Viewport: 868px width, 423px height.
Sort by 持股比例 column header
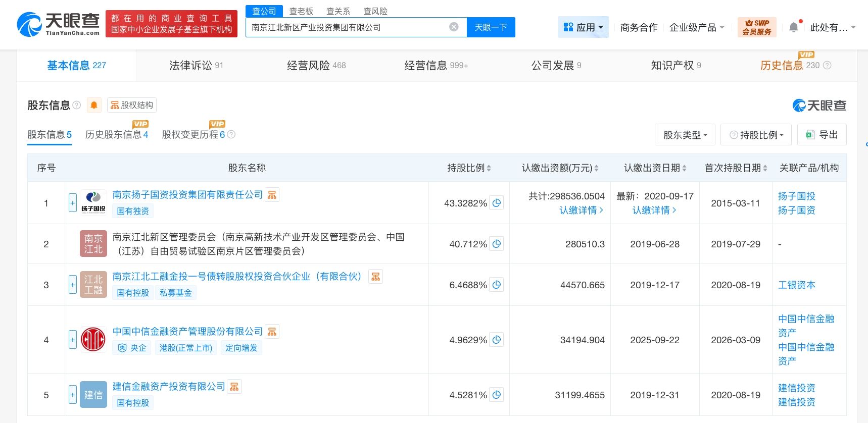(x=469, y=168)
